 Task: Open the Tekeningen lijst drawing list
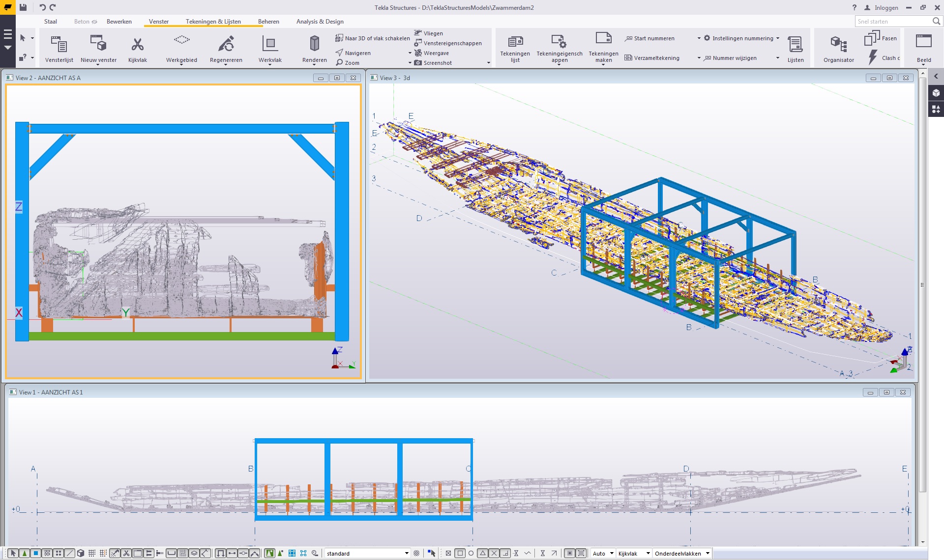pos(515,49)
